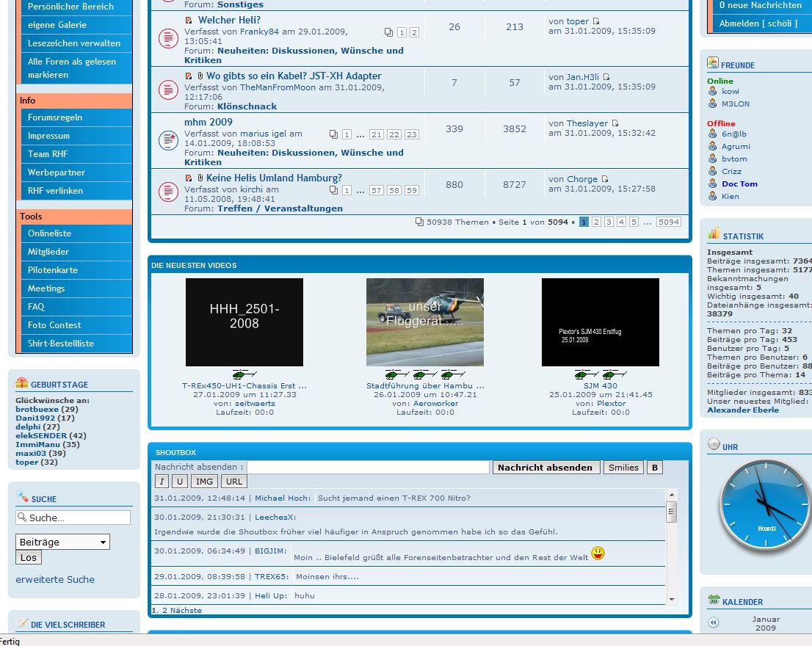The height and width of the screenshot is (646, 812).
Task: Click the bold B shoutbox button
Action: coord(654,468)
